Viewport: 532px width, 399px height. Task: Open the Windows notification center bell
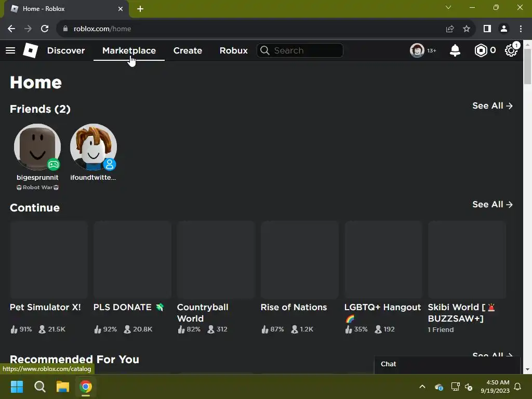[x=518, y=387]
